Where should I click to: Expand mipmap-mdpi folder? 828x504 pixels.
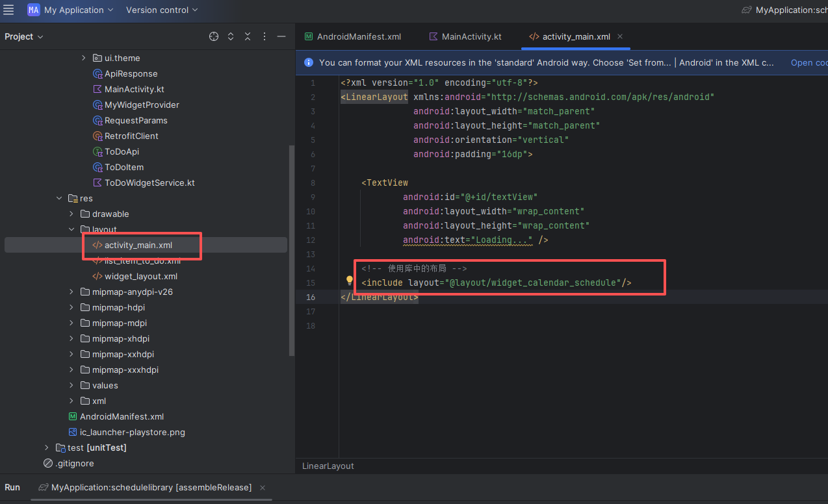tap(71, 323)
